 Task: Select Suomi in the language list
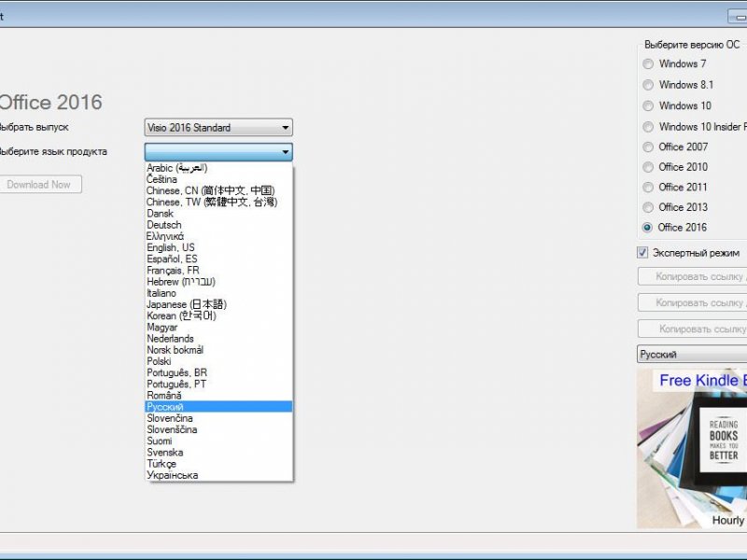click(218, 441)
